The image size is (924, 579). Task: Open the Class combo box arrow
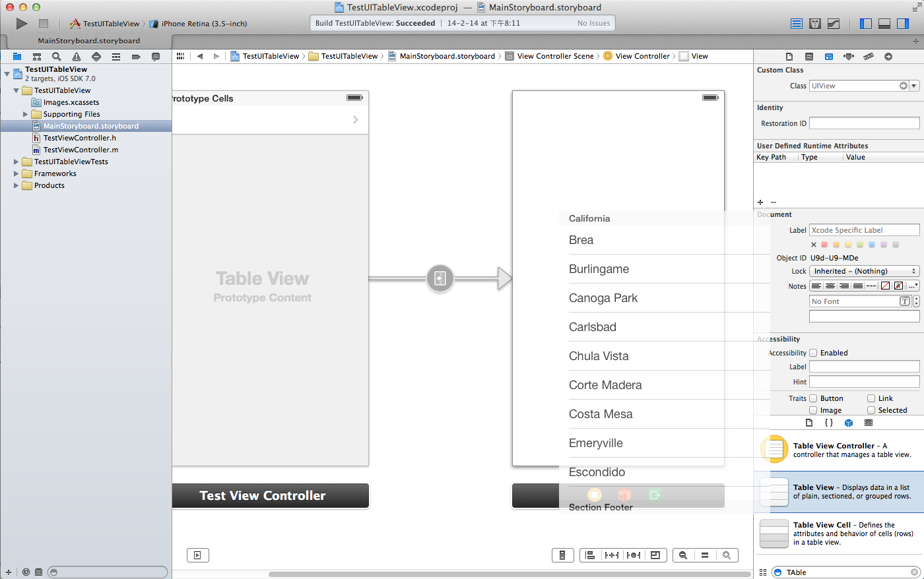tap(914, 86)
